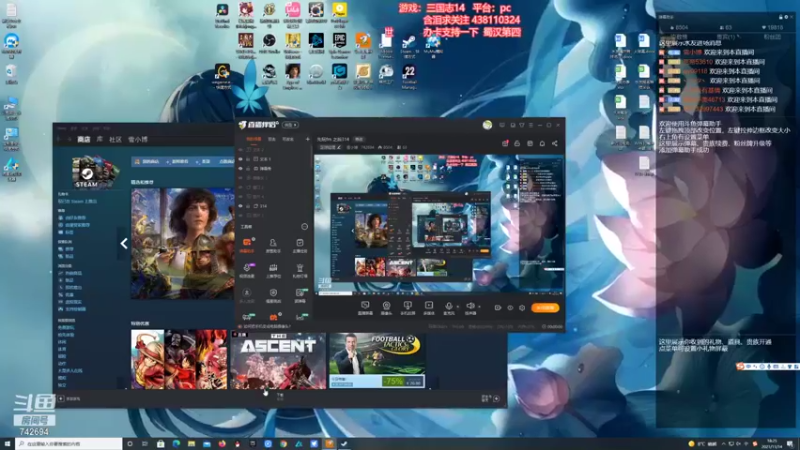Open the room-manager assistant icon in toolbox
Image resolution: width=800 pixels, height=450 pixels.
pos(273,244)
